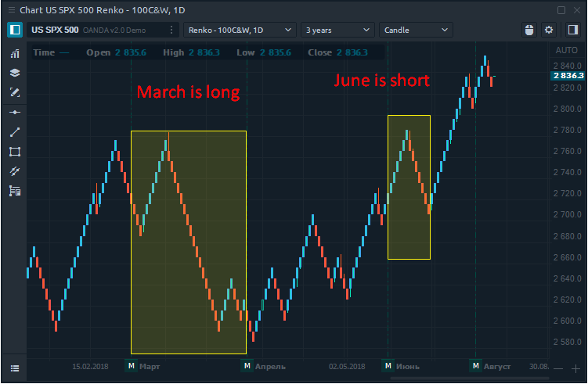The width and height of the screenshot is (588, 384).
Task: Open the Renko - 100C&W, 1D timeframe dropdown
Action: click(240, 30)
